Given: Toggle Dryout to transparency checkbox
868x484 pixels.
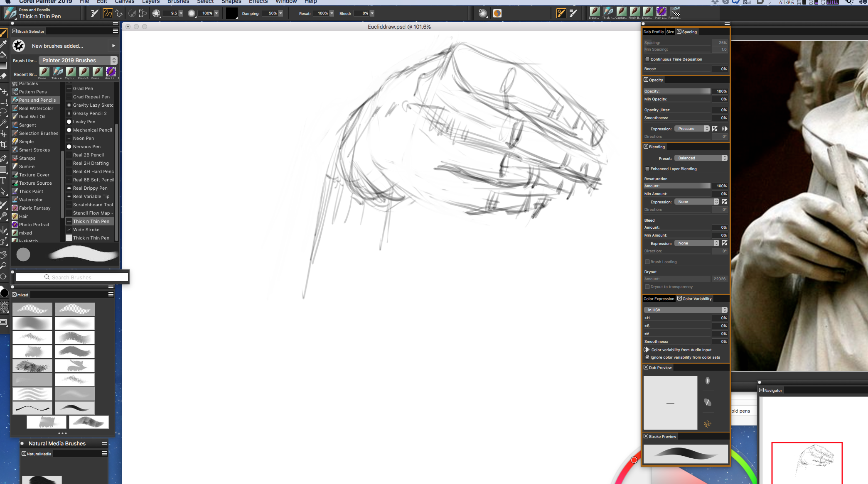Looking at the screenshot, I should coord(648,287).
